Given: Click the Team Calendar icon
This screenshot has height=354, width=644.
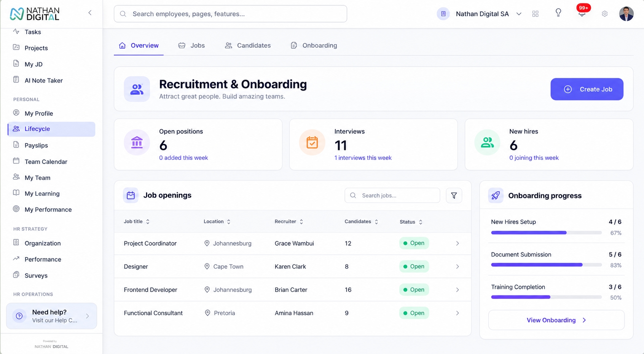Looking at the screenshot, I should [16, 161].
